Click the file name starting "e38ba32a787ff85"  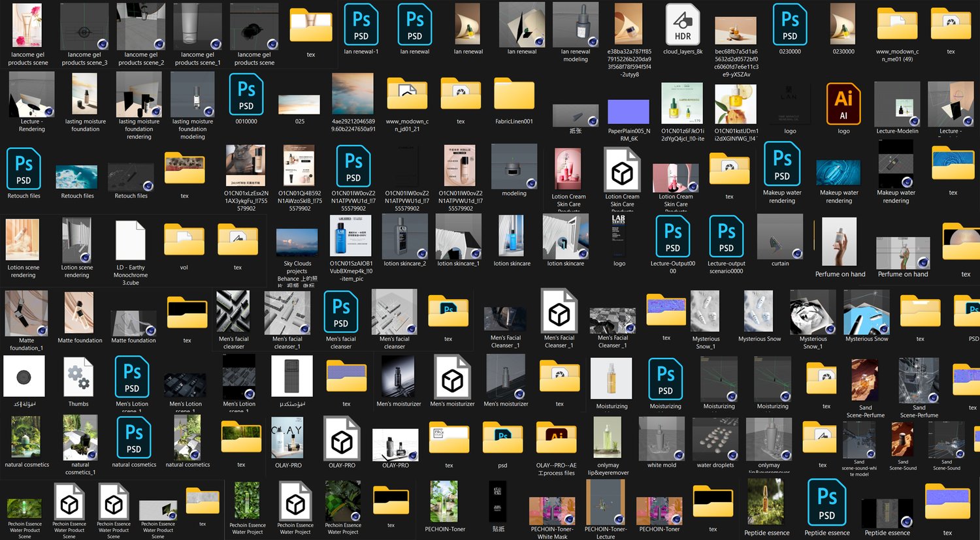coord(629,63)
